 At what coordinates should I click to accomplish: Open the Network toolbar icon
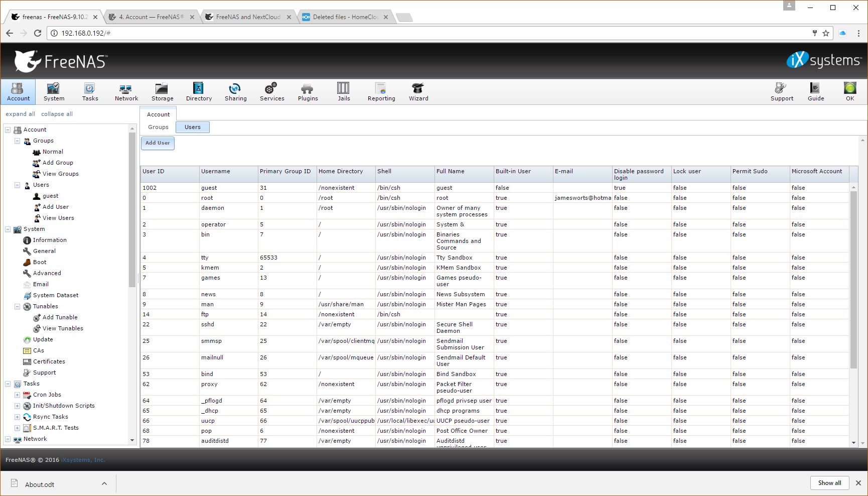(126, 92)
